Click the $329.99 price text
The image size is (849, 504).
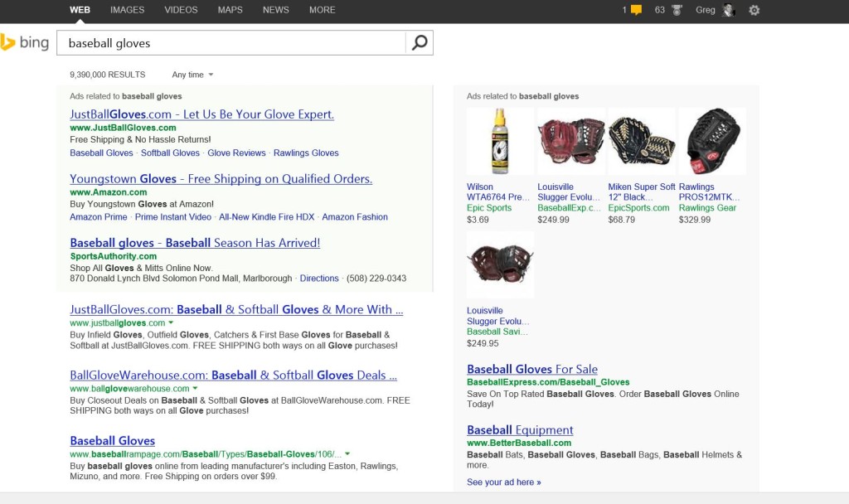pos(695,220)
